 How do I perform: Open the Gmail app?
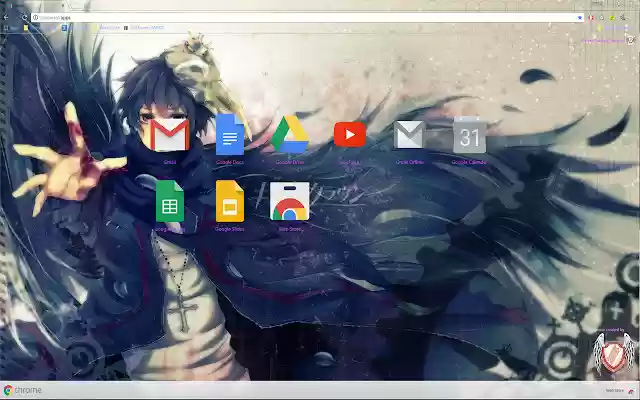(170, 135)
